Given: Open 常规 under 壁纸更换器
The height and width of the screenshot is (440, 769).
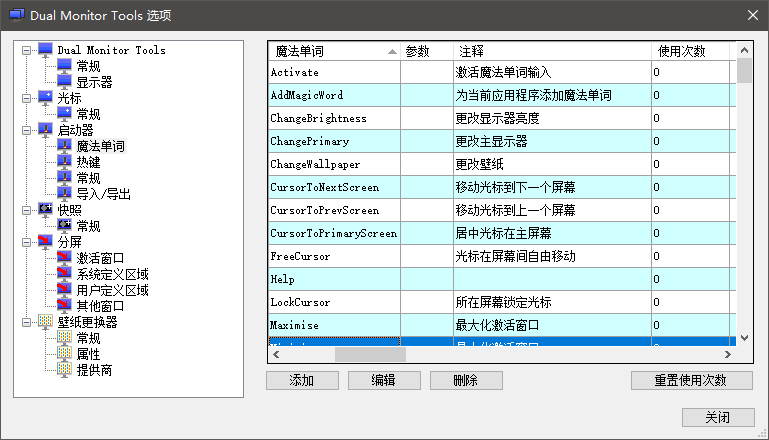Looking at the screenshot, I should [88, 338].
